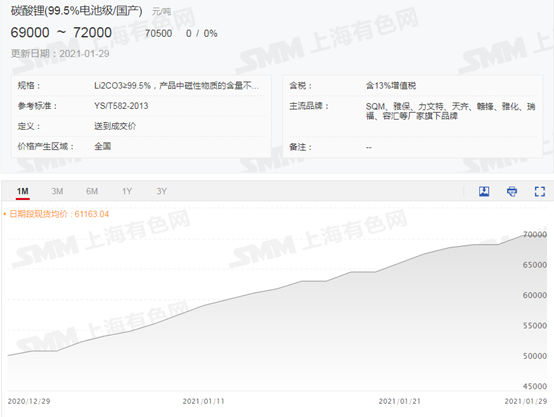This screenshot has height=417, width=554.
Task: Click the 60000 y-axis label
Action: click(x=535, y=295)
